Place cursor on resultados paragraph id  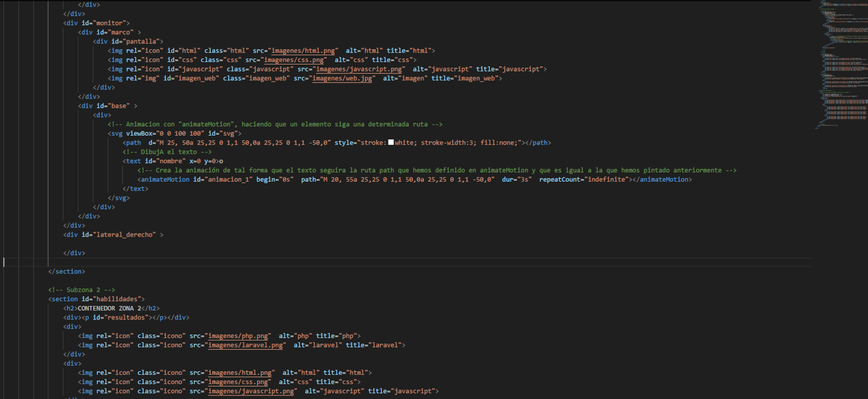[x=125, y=318]
